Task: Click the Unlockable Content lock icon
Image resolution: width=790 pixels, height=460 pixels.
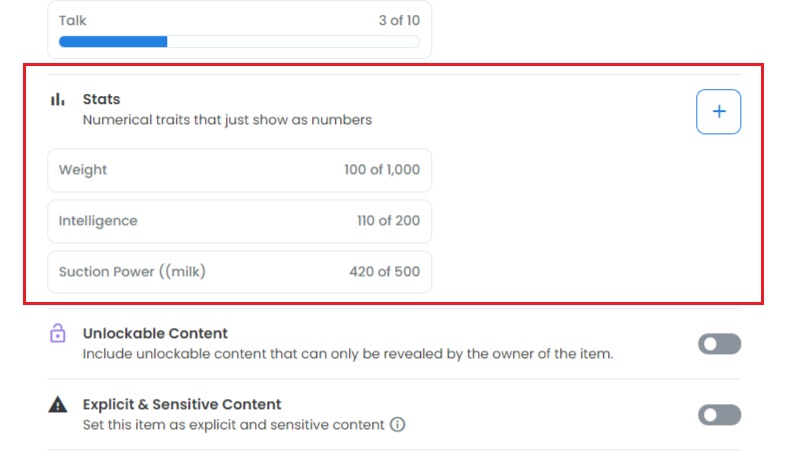Action: [x=58, y=333]
